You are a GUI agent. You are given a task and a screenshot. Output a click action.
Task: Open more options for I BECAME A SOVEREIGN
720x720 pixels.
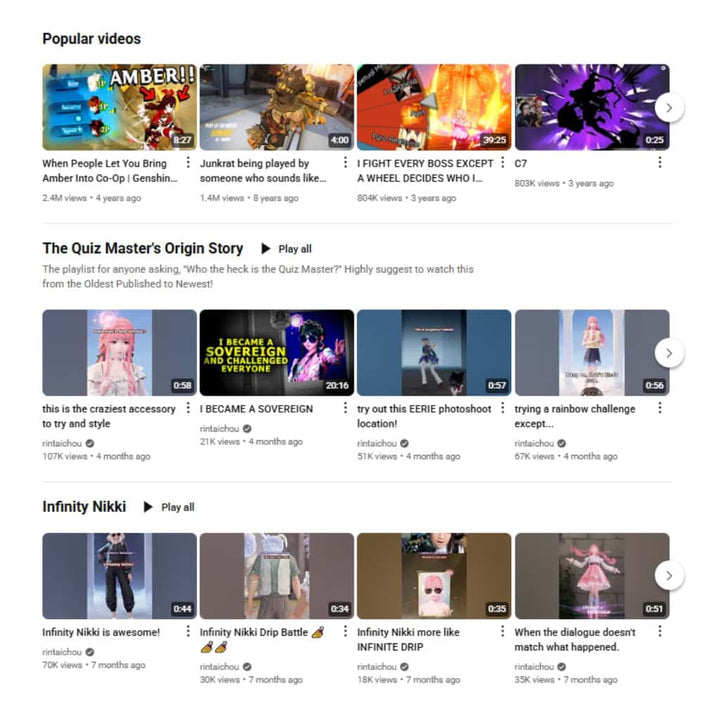coord(345,408)
